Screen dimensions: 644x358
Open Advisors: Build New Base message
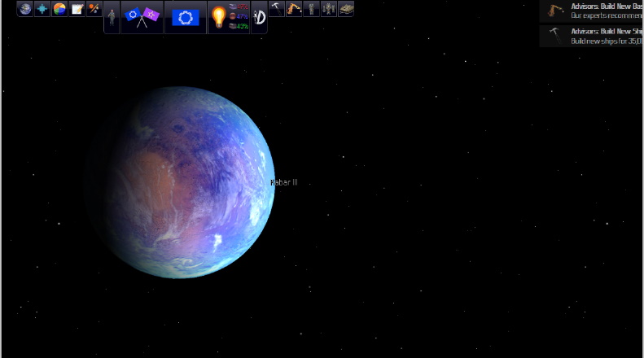coord(591,11)
